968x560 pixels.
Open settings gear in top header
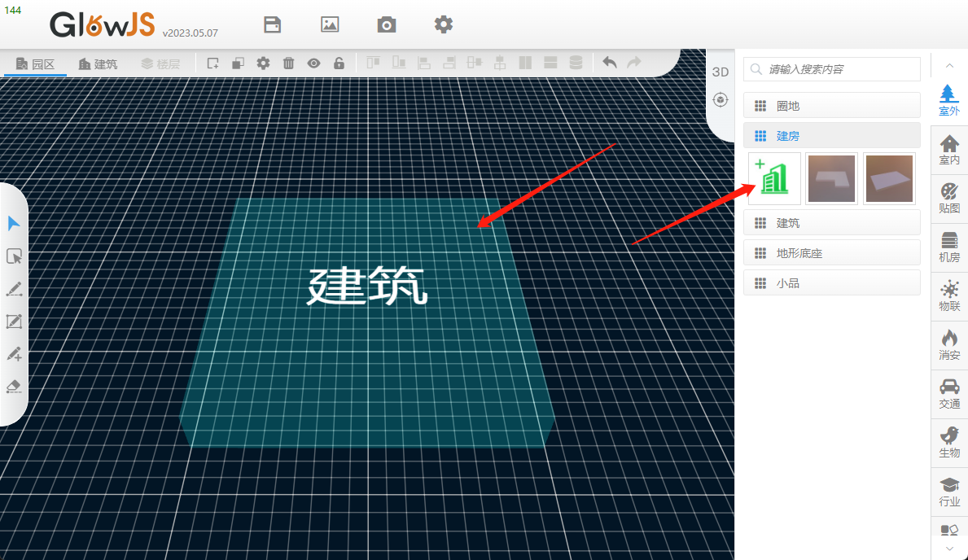(x=443, y=24)
